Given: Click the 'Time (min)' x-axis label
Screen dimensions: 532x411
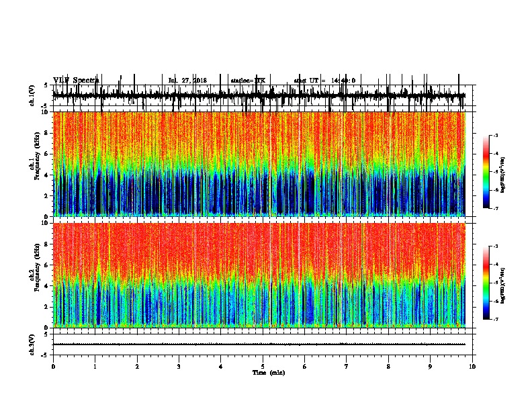Looking at the screenshot, I should [269, 373].
